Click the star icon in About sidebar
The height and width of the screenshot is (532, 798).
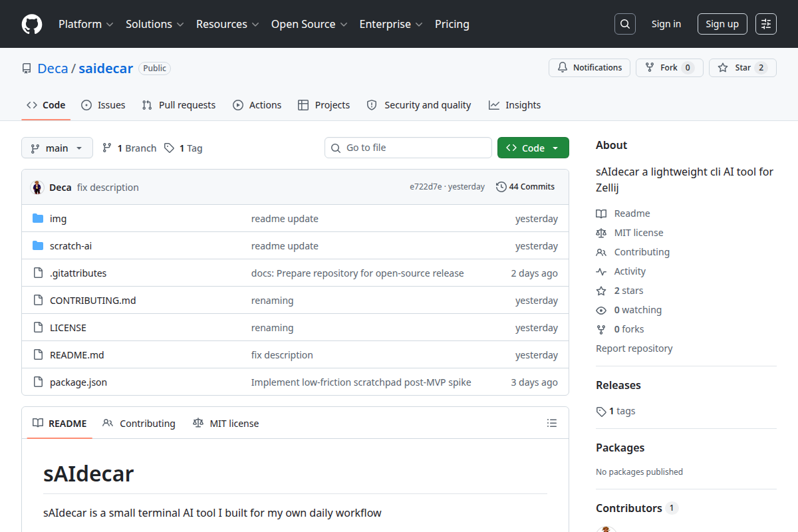click(601, 291)
